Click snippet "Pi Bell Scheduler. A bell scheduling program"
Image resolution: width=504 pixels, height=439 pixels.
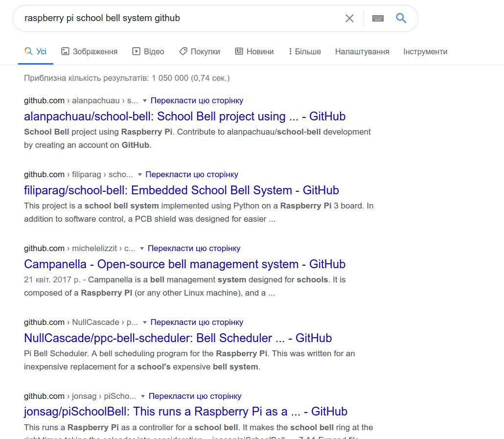(106, 354)
